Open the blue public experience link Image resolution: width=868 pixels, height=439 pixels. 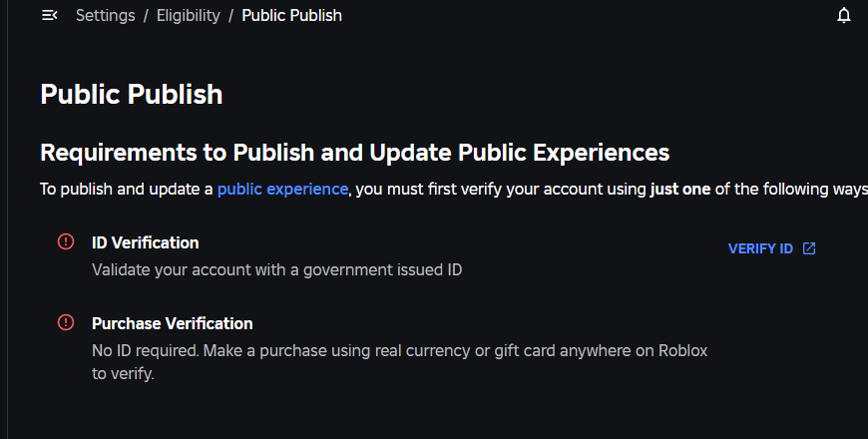click(282, 189)
